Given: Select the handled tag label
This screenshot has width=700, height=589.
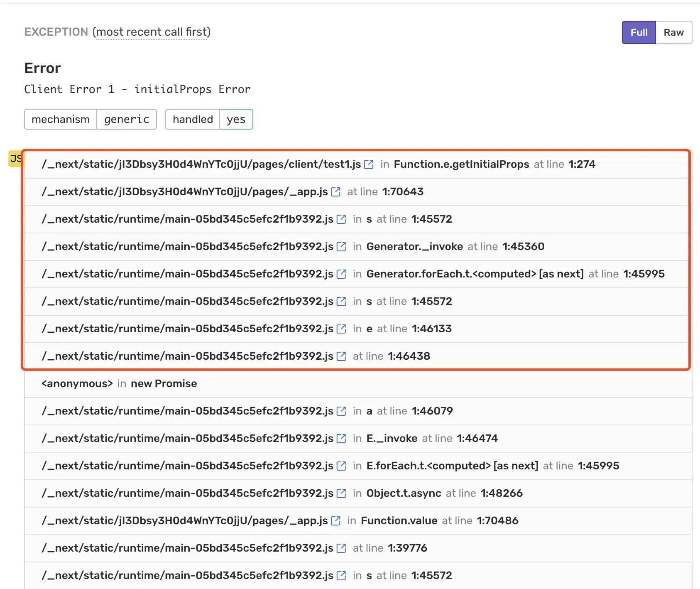Looking at the screenshot, I should click(193, 119).
